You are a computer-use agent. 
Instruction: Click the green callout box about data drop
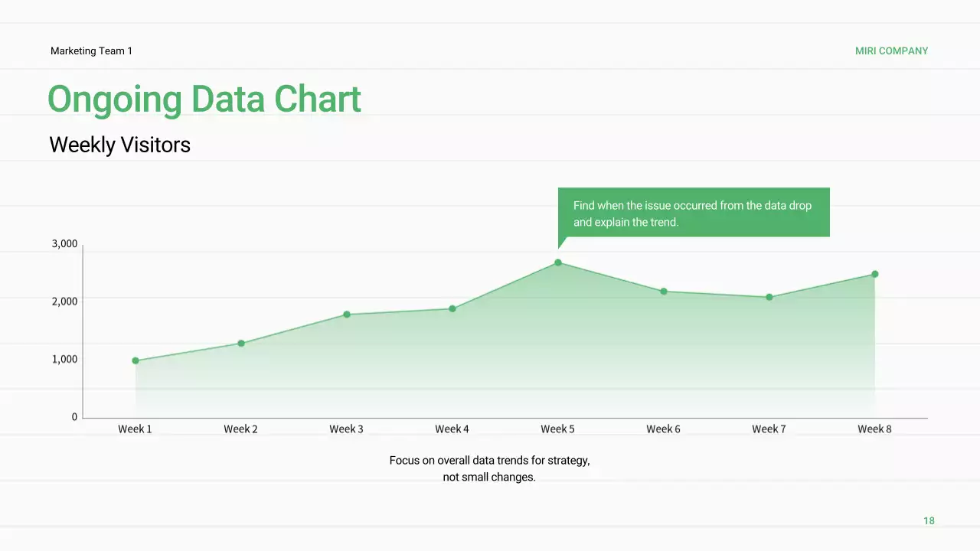[x=693, y=214]
